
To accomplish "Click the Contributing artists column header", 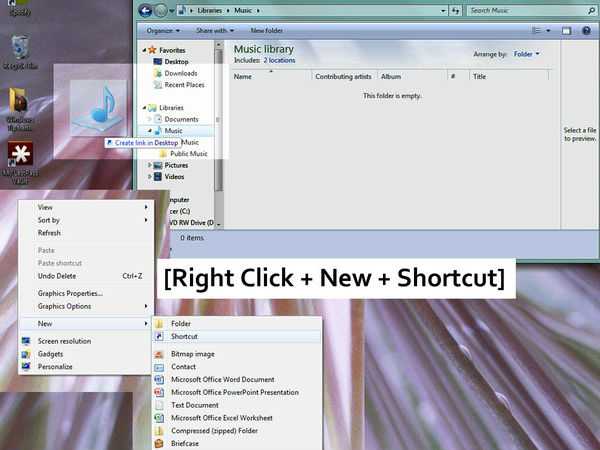I will coord(343,76).
